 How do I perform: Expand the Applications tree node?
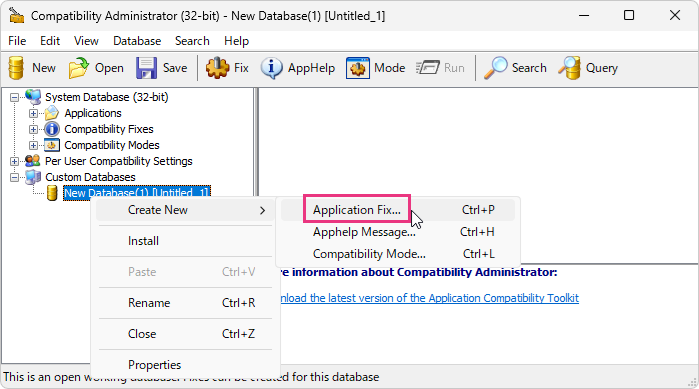[33, 113]
